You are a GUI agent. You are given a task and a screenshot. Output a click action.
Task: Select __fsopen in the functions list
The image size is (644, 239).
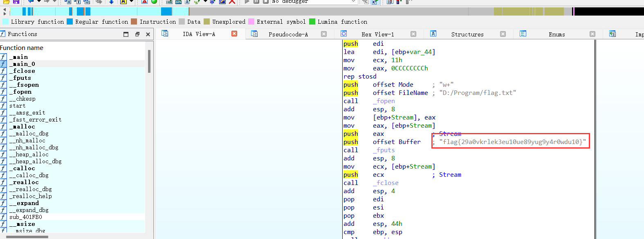coord(72,85)
